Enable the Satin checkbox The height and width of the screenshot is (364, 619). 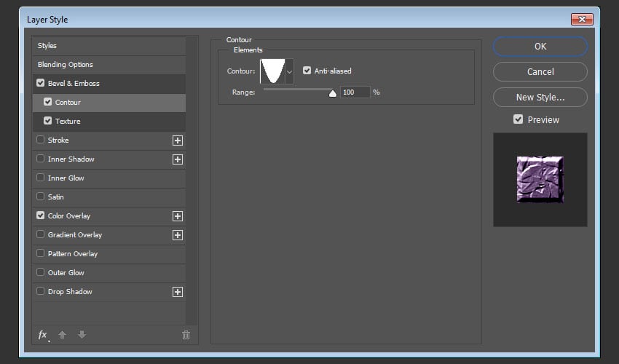40,197
